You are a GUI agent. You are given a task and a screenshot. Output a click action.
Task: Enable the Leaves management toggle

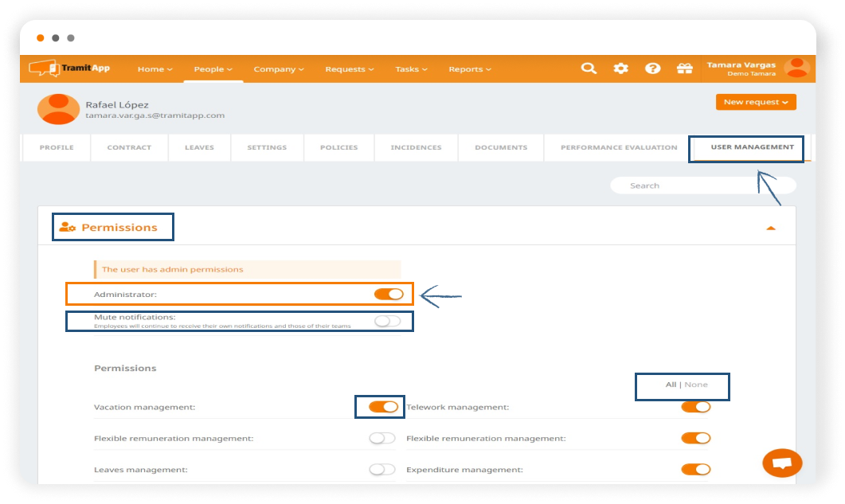point(382,470)
